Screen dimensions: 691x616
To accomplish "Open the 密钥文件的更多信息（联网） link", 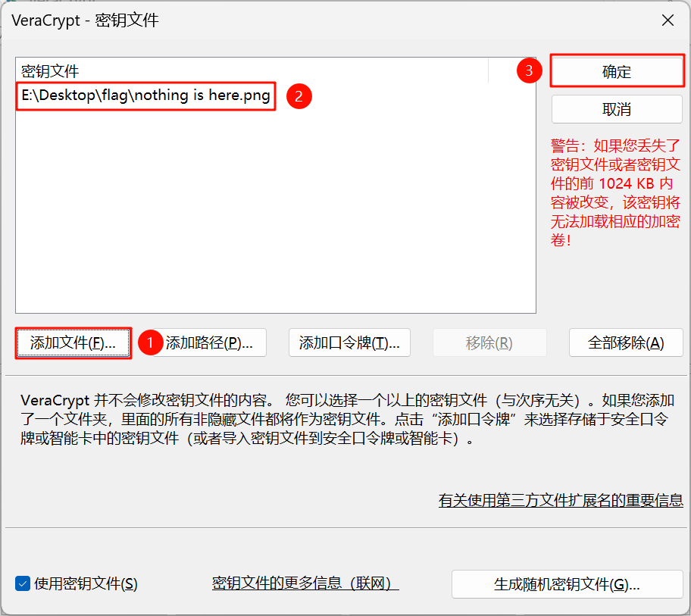I will tap(305, 583).
